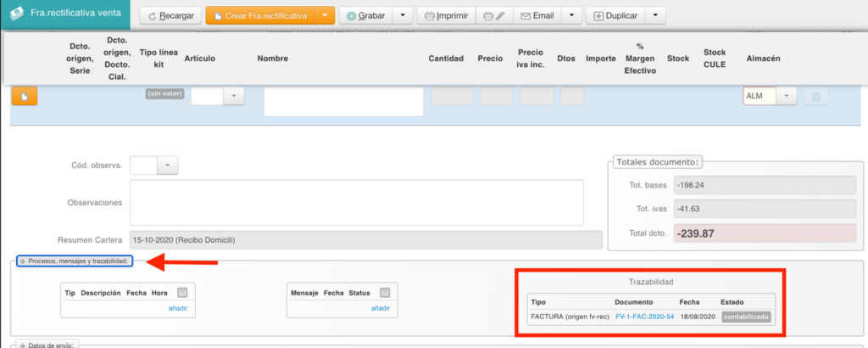Open the Almacén dropdown arrow
This screenshot has height=348, width=868.
point(786,97)
